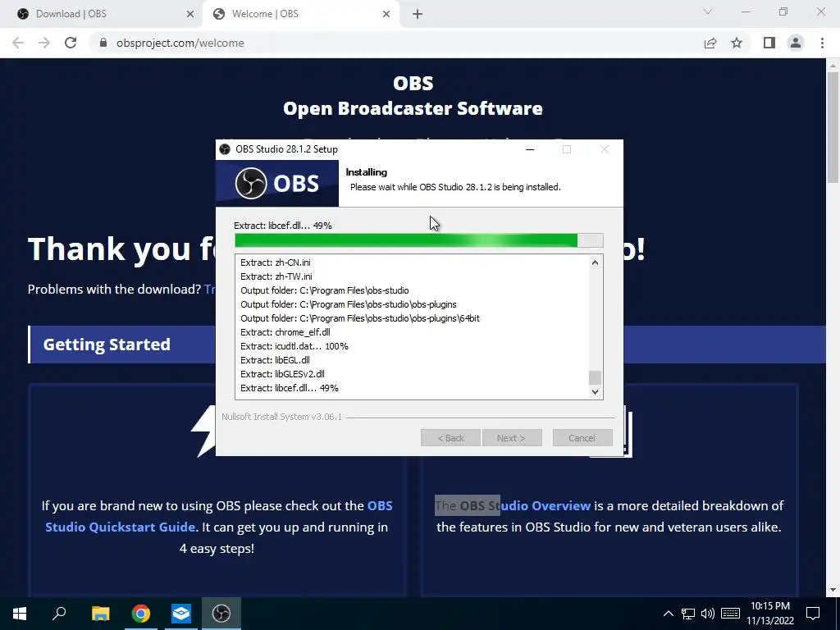Select log line 'Extract: libGLESv2.dll'
This screenshot has width=840, height=630.
282,374
